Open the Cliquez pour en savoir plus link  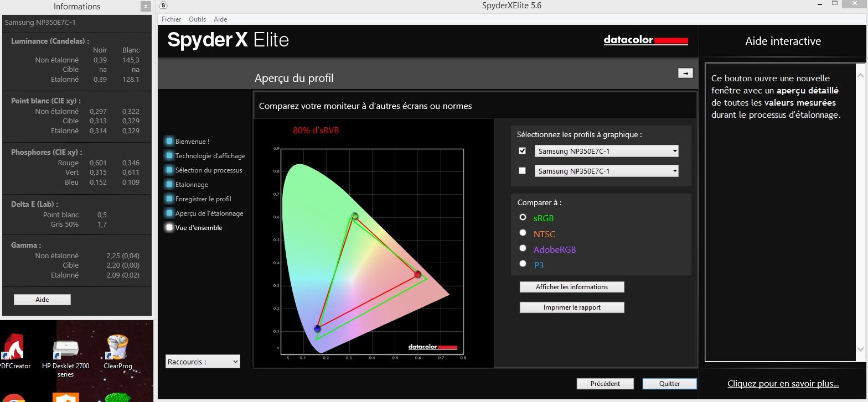pos(783,384)
